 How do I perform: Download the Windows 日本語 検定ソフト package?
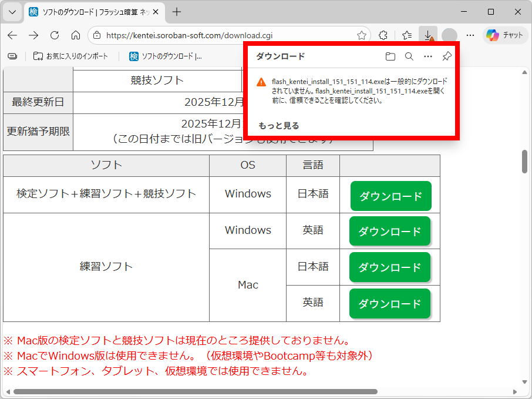(390, 196)
